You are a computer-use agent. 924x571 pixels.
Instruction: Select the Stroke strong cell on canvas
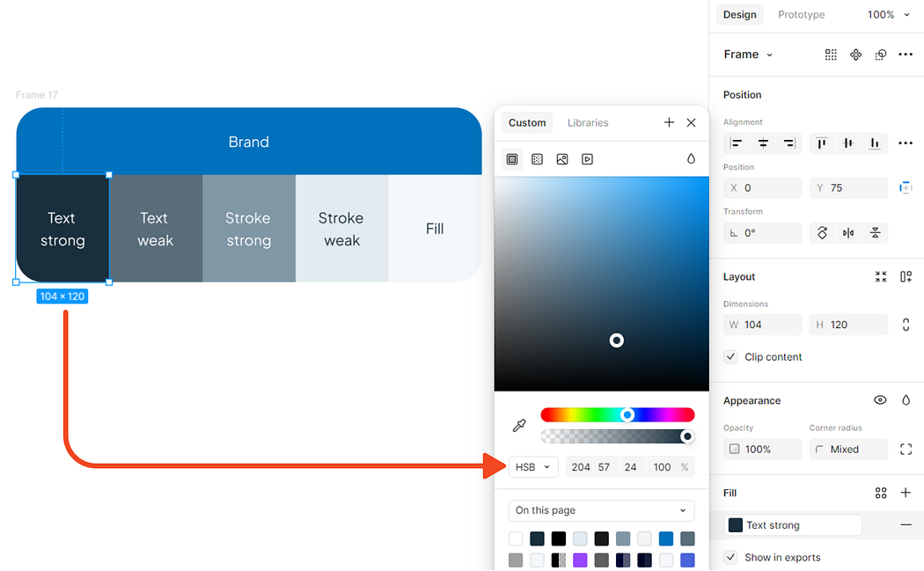249,229
